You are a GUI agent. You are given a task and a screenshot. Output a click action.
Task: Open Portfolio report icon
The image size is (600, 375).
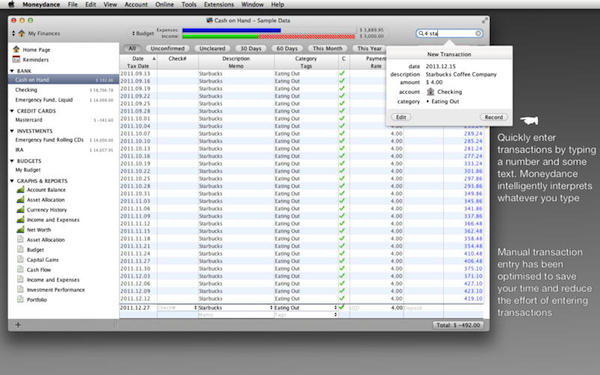[x=20, y=299]
